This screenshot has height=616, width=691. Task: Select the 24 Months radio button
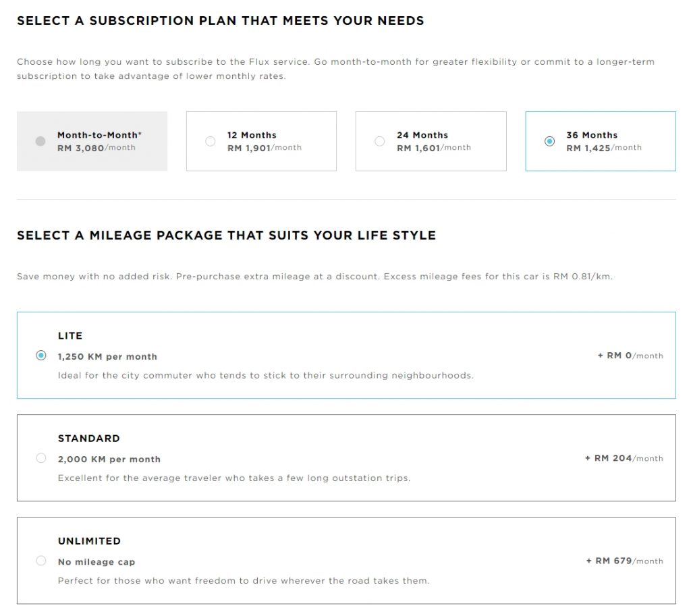tap(379, 141)
